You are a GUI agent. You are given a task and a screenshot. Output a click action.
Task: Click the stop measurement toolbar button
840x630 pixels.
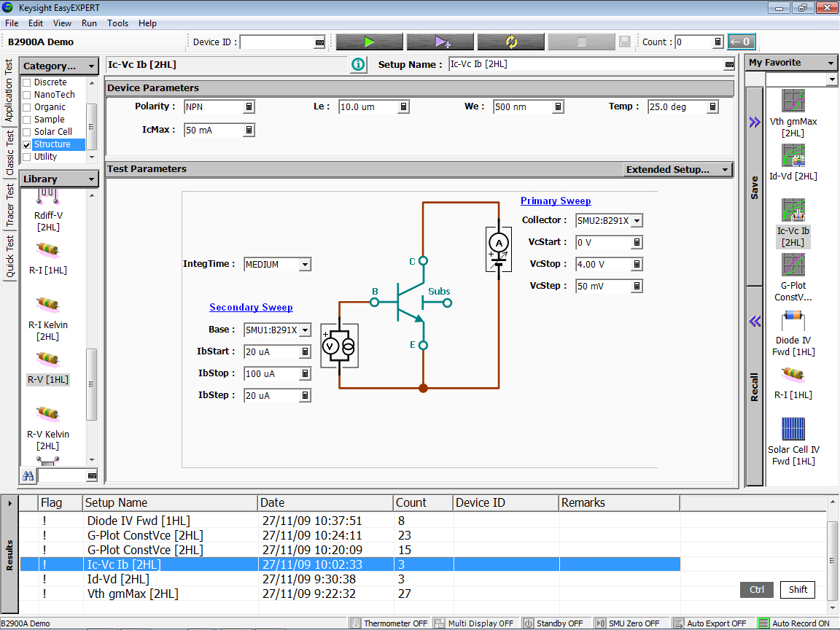pos(581,42)
